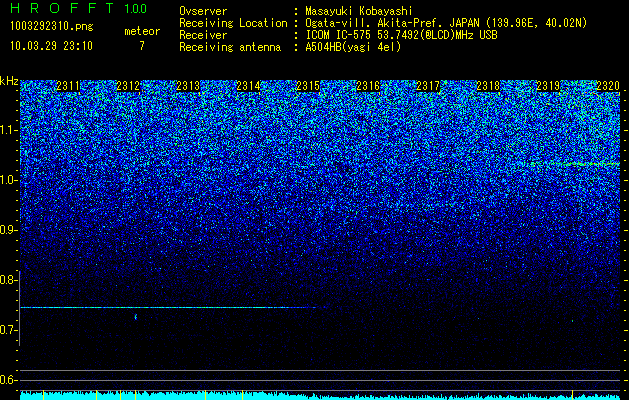Click the Receiver label
The height and width of the screenshot is (400, 629).
pos(203,35)
